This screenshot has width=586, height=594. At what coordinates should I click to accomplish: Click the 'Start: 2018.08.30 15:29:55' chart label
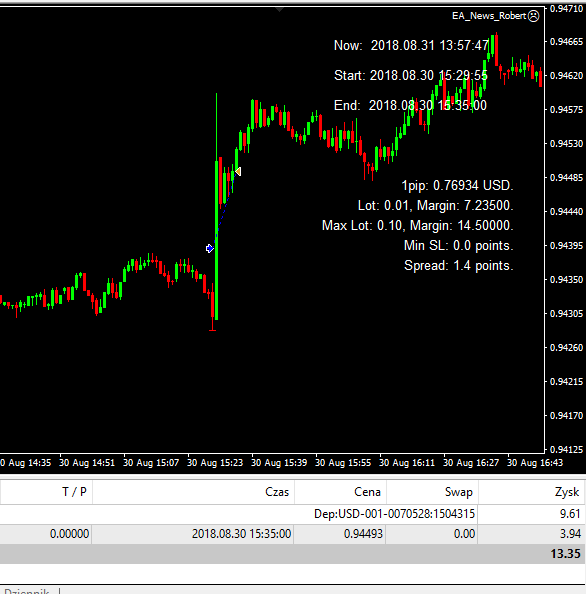point(411,75)
